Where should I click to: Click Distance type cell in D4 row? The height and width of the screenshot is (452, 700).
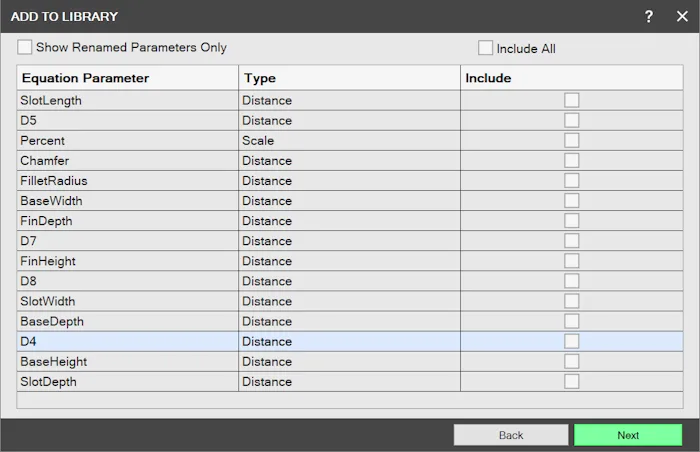[350, 341]
